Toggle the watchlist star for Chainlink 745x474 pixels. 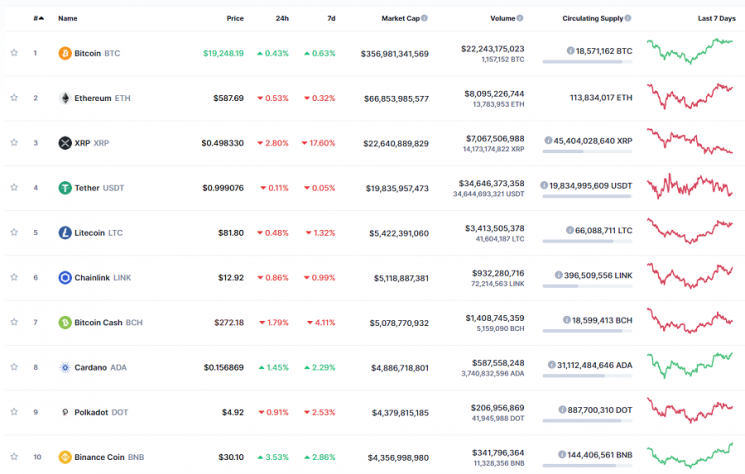point(14,277)
